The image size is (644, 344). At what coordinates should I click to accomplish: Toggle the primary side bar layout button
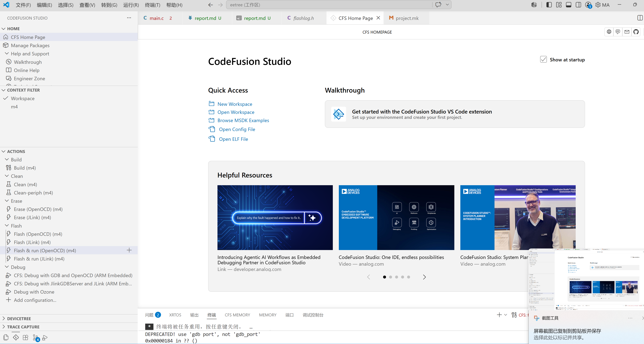point(549,5)
